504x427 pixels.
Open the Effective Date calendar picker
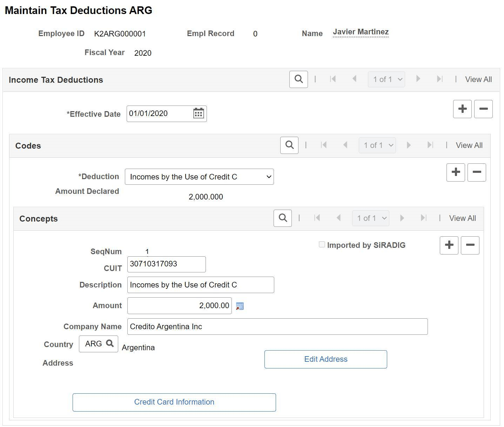click(x=199, y=113)
